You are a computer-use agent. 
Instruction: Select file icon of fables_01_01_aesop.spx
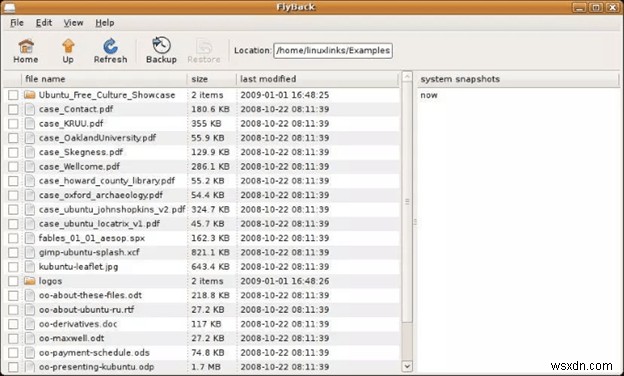(x=30, y=238)
